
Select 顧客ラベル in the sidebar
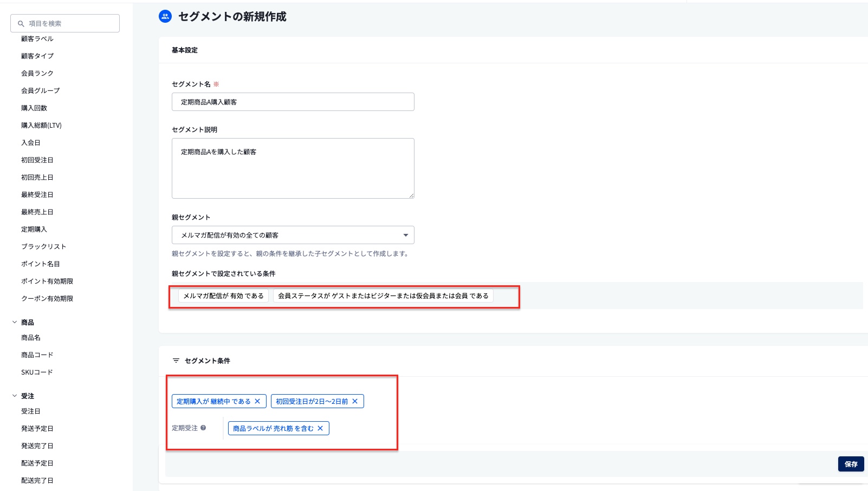(x=38, y=38)
